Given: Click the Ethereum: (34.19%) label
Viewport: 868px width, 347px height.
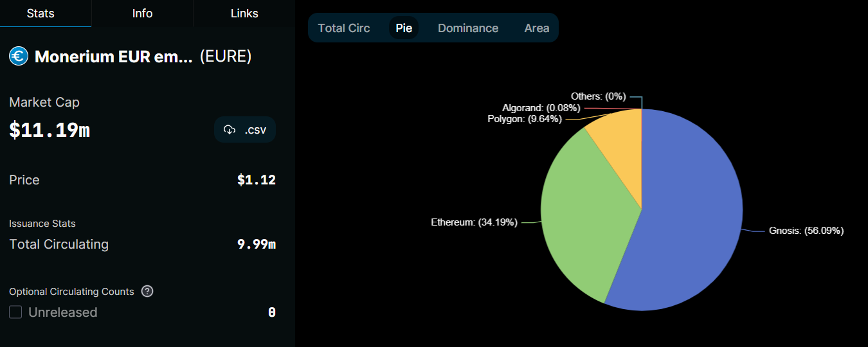Looking at the screenshot, I should pyautogui.click(x=474, y=222).
